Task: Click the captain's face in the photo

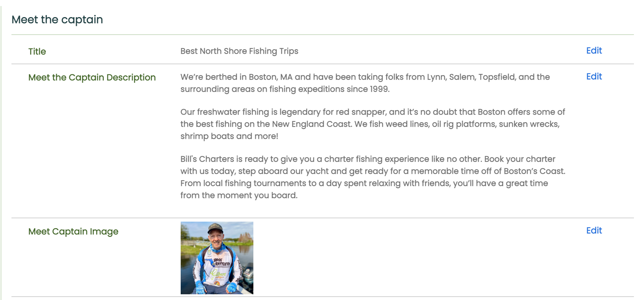Action: click(x=216, y=239)
